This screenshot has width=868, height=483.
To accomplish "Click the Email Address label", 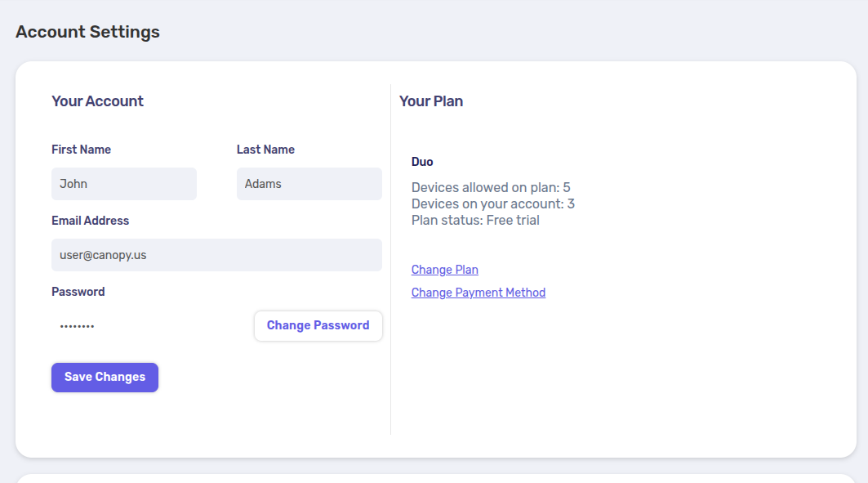I will tap(91, 221).
